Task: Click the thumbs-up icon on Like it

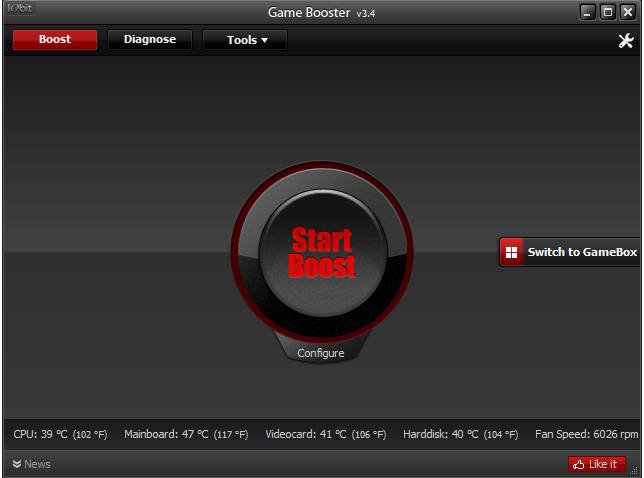Action: 579,464
